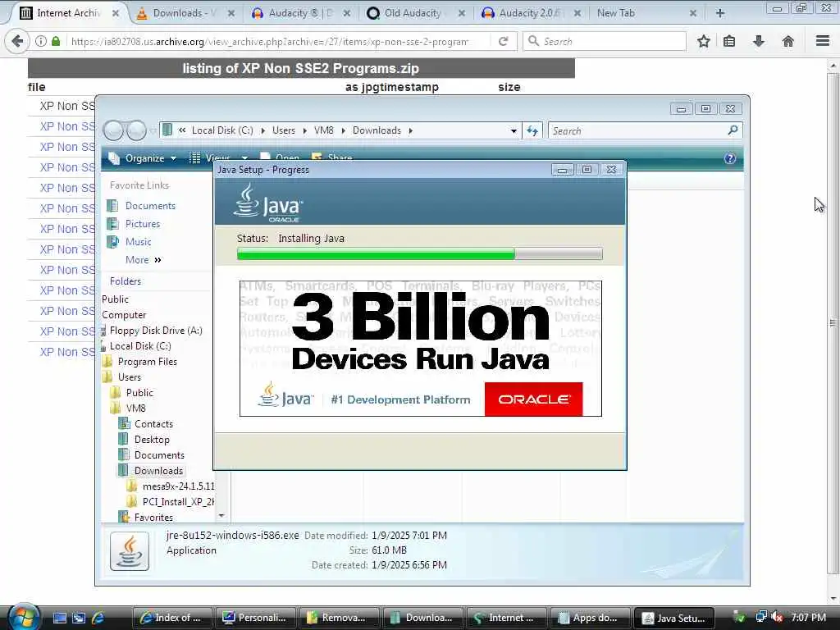The width and height of the screenshot is (840, 630).
Task: Expand arrow after Downloads in breadcrumb
Action: coord(410,130)
